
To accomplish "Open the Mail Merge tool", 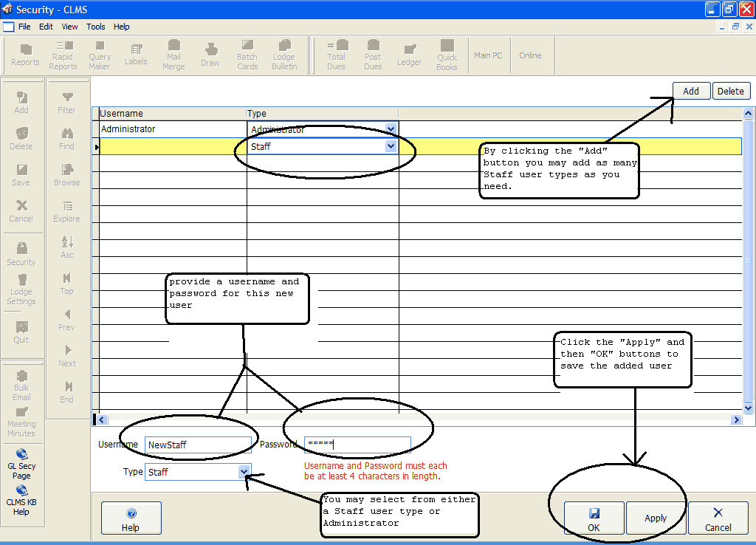I will (x=173, y=55).
